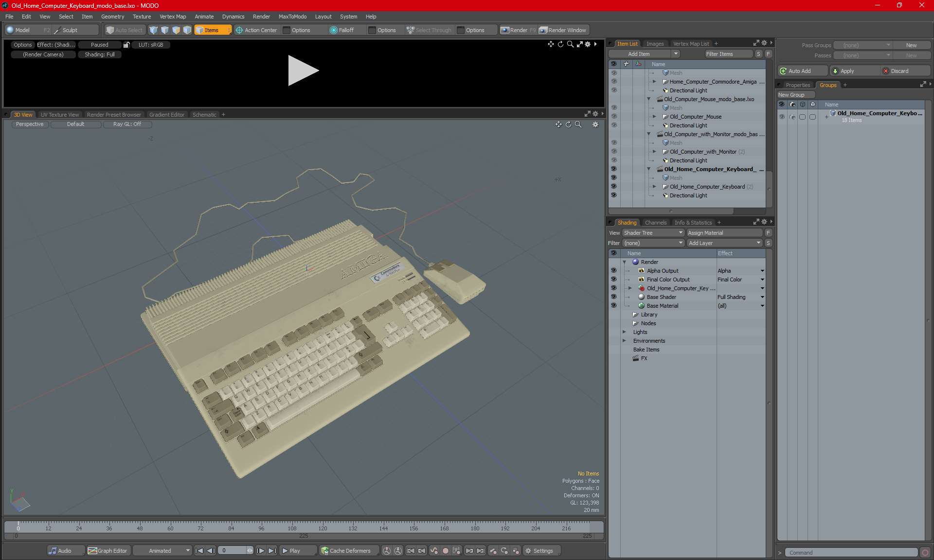Click the Perspective view button
The width and height of the screenshot is (934, 560).
[x=30, y=124]
